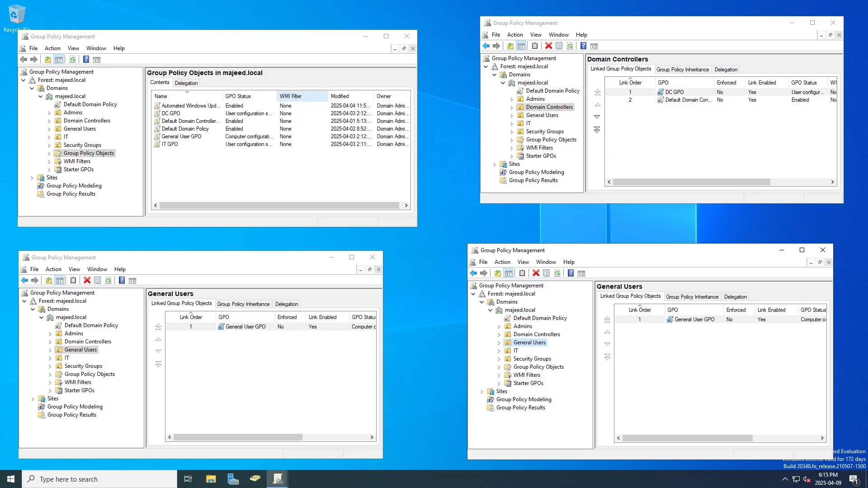Click Enforced column header in bottom-left window
868x488 pixels.
(x=290, y=317)
